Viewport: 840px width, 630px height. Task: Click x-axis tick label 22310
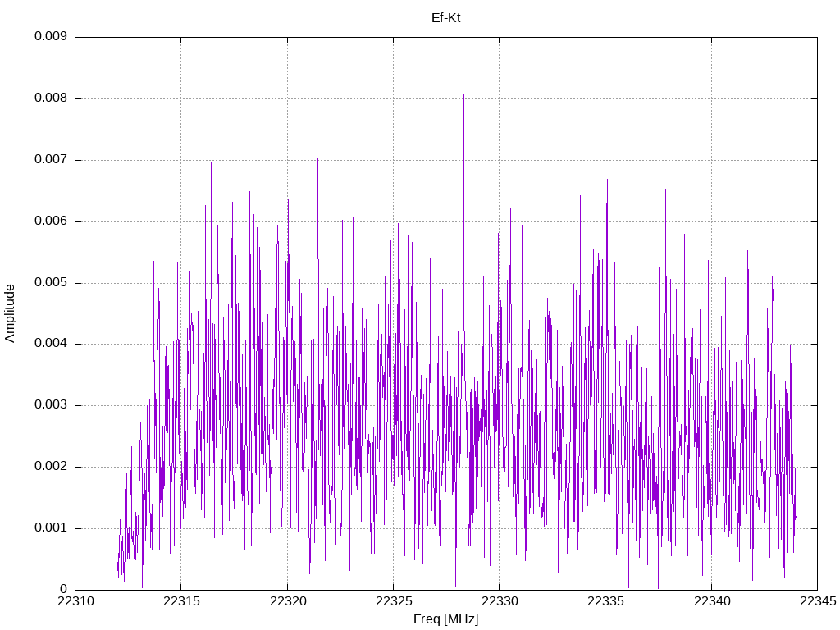pos(75,601)
